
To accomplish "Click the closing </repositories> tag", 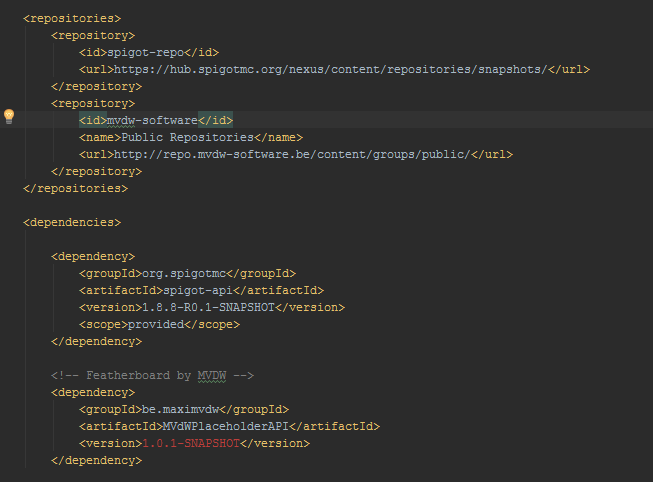I will click(x=75, y=188).
